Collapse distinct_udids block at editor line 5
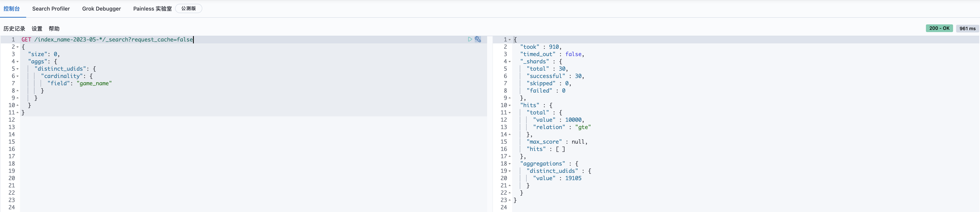Image resolution: width=980 pixels, height=212 pixels. point(18,69)
